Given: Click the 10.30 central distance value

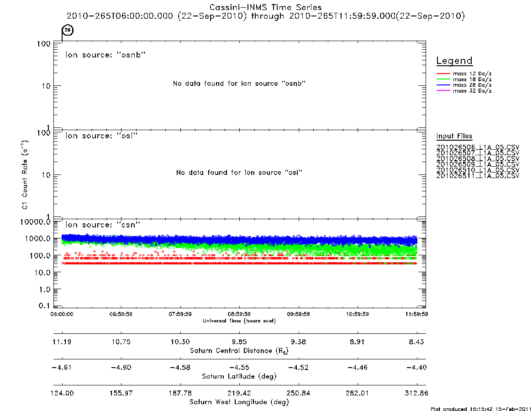Looking at the screenshot, I should click(x=180, y=342).
